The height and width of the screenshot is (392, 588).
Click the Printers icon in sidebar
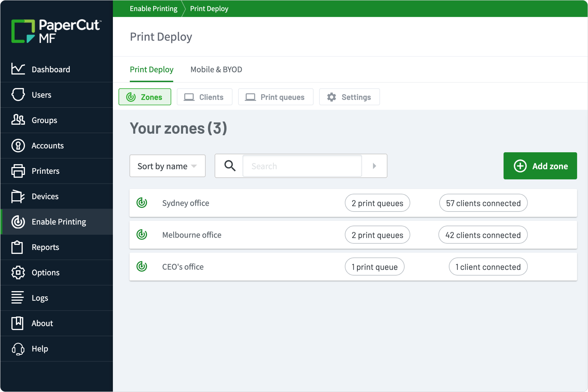18,171
